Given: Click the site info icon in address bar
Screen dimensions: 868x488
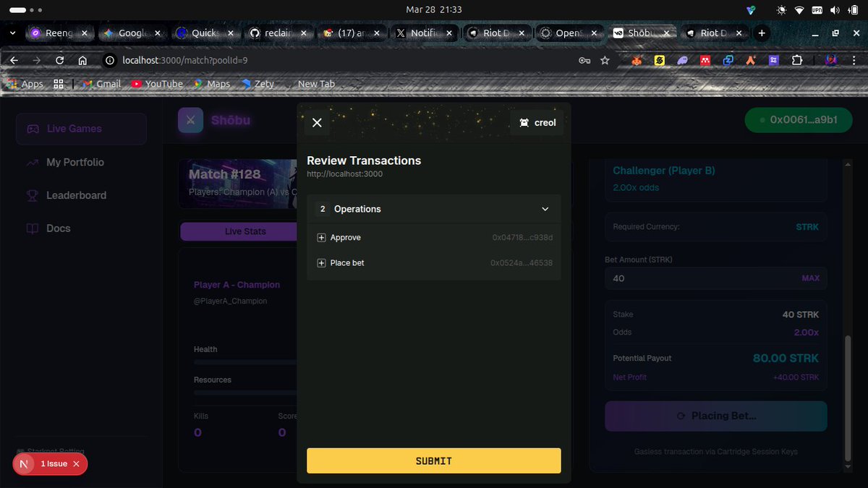Looking at the screenshot, I should pos(111,61).
